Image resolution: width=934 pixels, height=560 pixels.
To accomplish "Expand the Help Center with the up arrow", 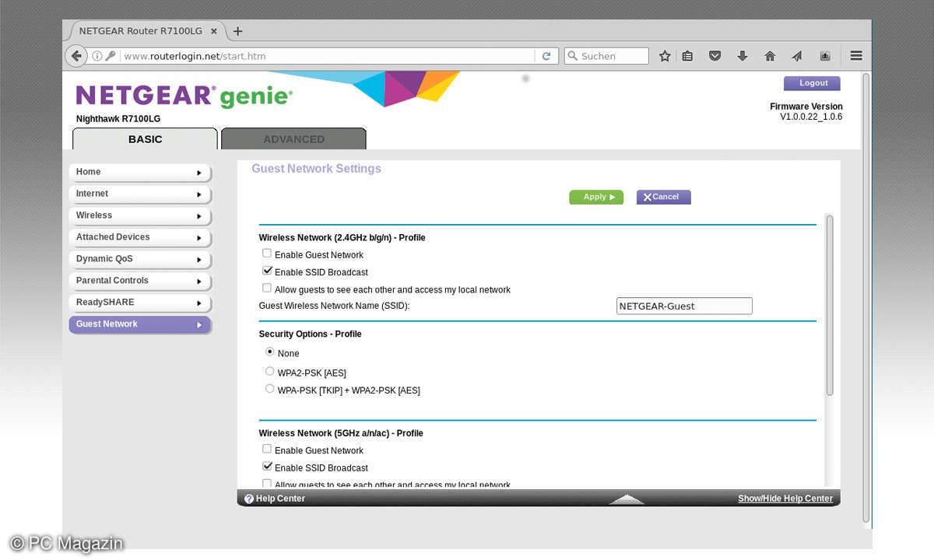I will [x=627, y=499].
